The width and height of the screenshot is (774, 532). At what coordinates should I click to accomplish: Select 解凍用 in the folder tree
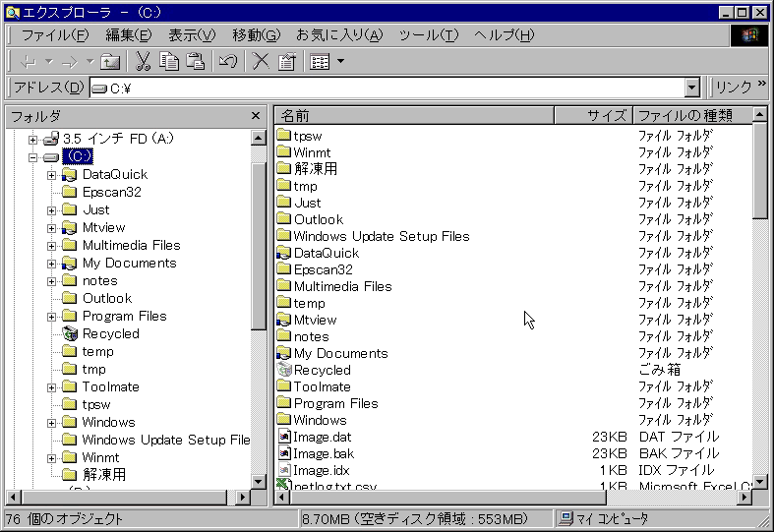coord(103,475)
